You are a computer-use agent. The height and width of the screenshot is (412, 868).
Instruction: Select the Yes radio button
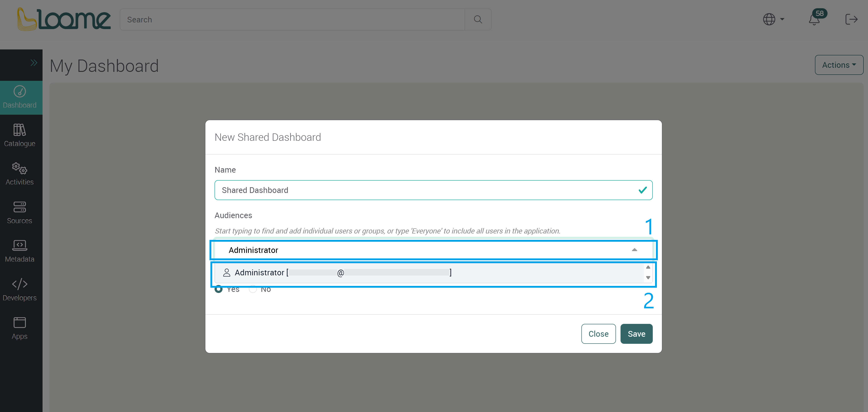[218, 289]
